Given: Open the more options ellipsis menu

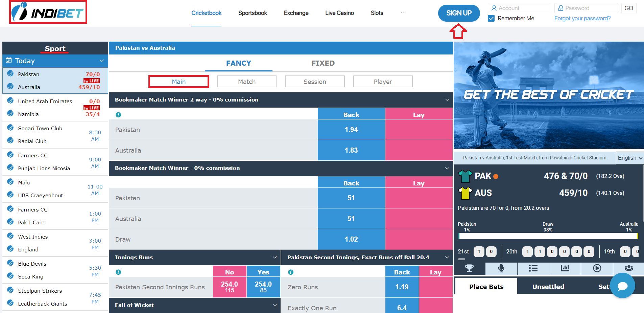Looking at the screenshot, I should pyautogui.click(x=403, y=13).
